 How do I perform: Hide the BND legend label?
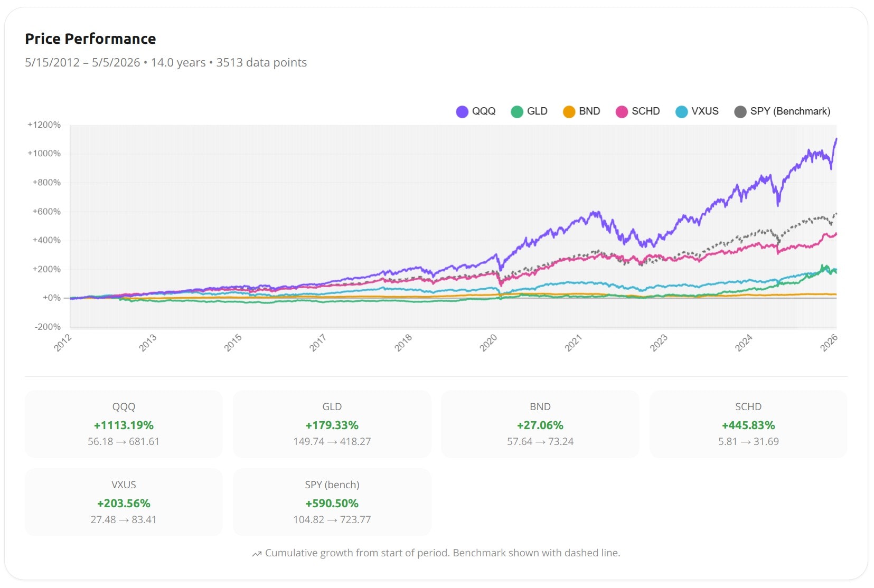coord(589,111)
